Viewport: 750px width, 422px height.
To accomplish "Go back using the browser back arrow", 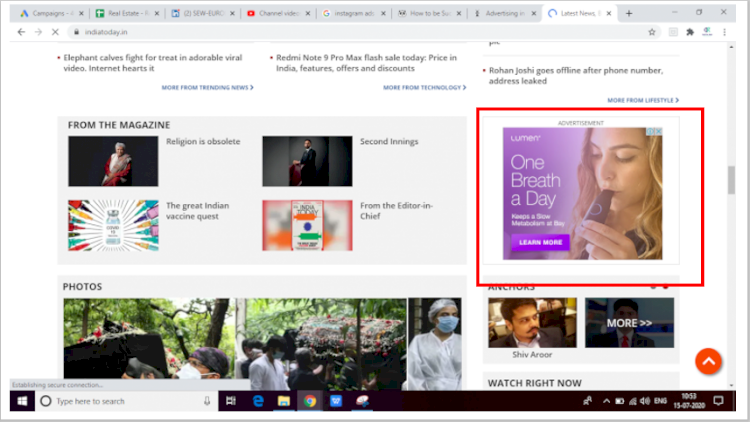I will (21, 32).
